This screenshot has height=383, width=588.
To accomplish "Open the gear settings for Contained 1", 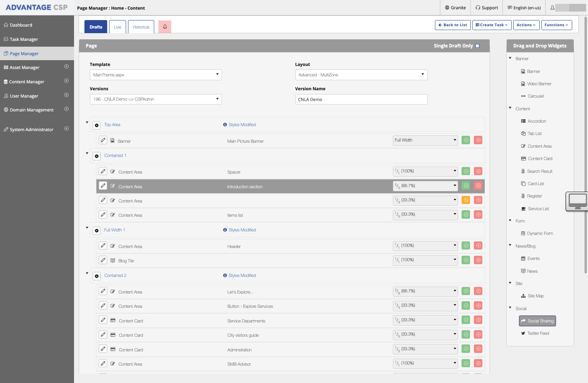I will 97,156.
